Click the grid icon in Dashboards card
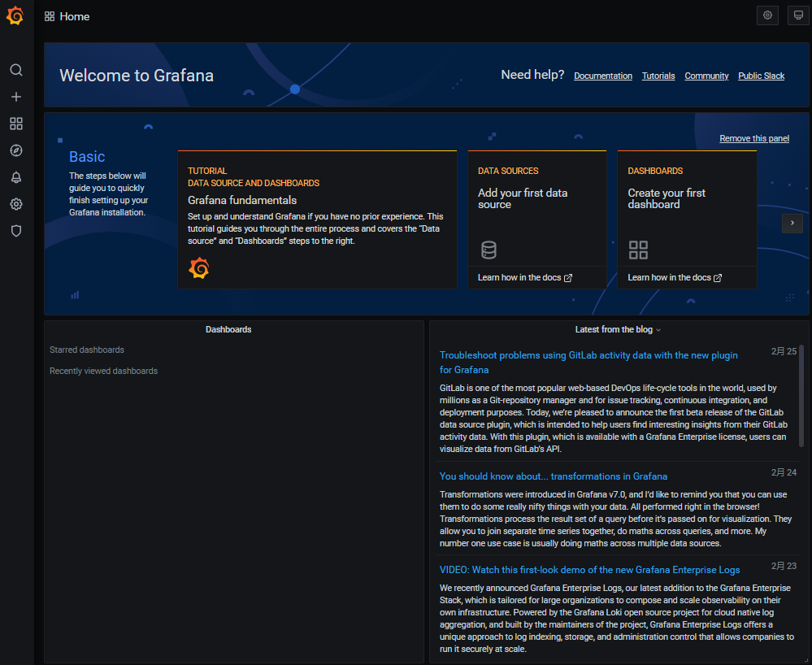812x665 pixels. [638, 250]
